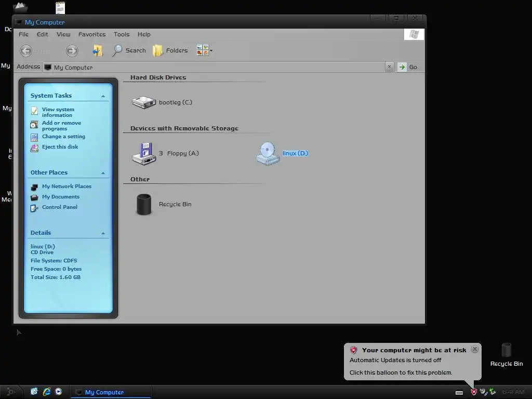Open the View menu
This screenshot has height=399, width=532.
(x=63, y=34)
